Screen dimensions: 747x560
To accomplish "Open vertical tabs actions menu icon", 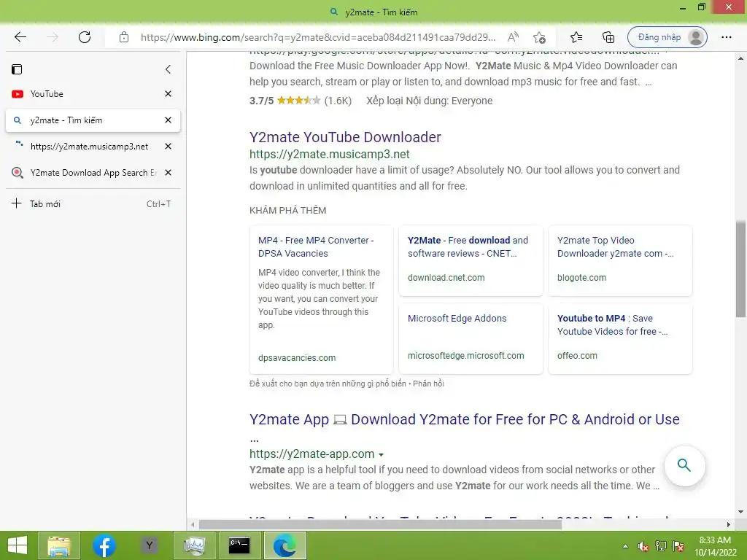I will pos(17,69).
